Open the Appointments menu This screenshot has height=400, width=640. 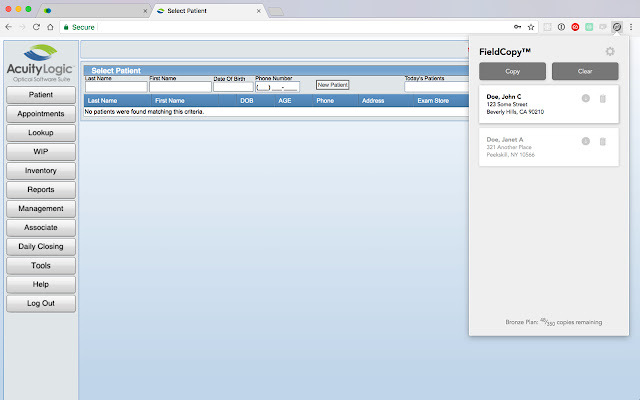[x=41, y=114]
